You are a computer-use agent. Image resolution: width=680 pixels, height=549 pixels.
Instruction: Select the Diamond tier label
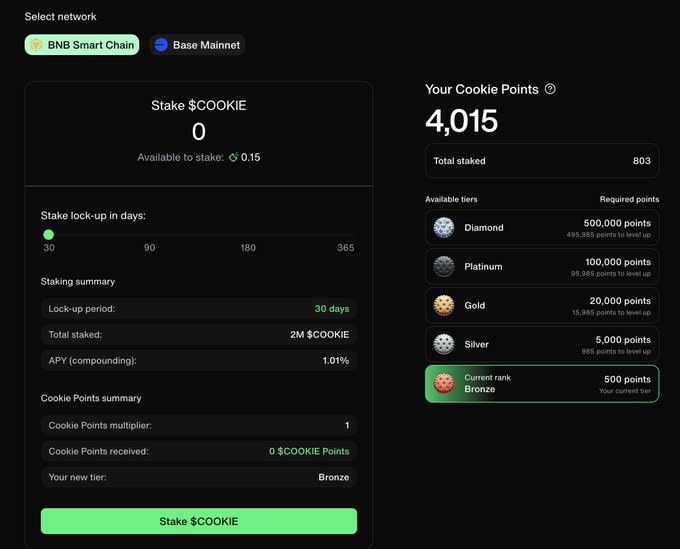click(x=484, y=228)
